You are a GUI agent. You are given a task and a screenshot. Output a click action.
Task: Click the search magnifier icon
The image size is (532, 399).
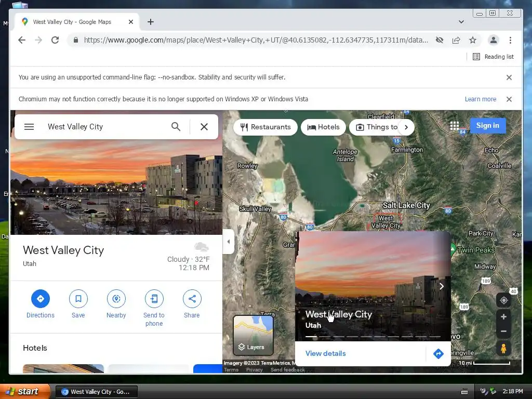176,127
